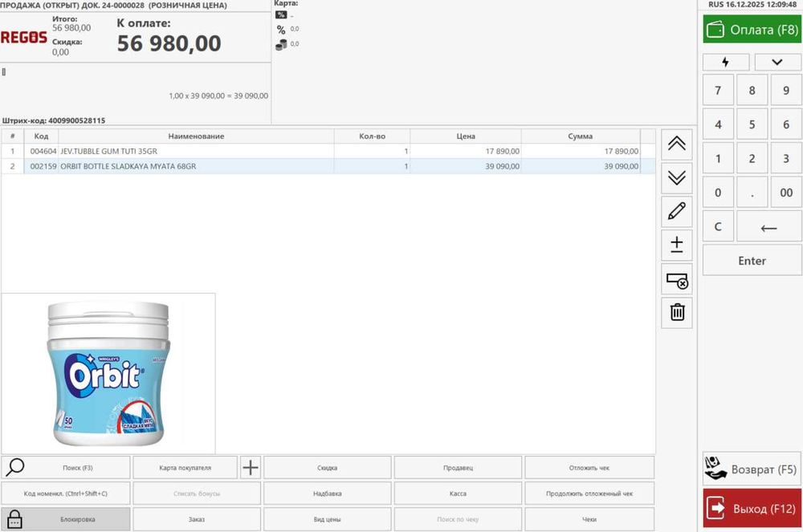
Task: Move selection down with double-chevron down icon
Action: (x=676, y=178)
